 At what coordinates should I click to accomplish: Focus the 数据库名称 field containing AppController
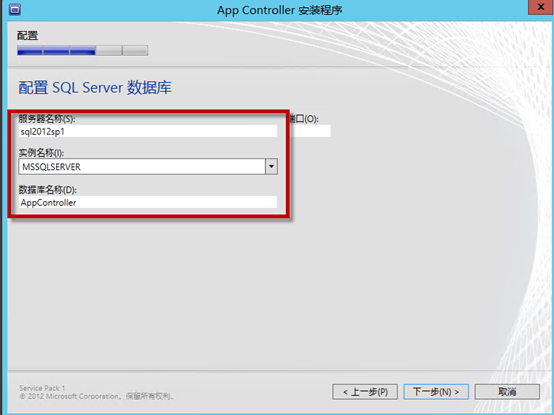pyautogui.click(x=148, y=202)
